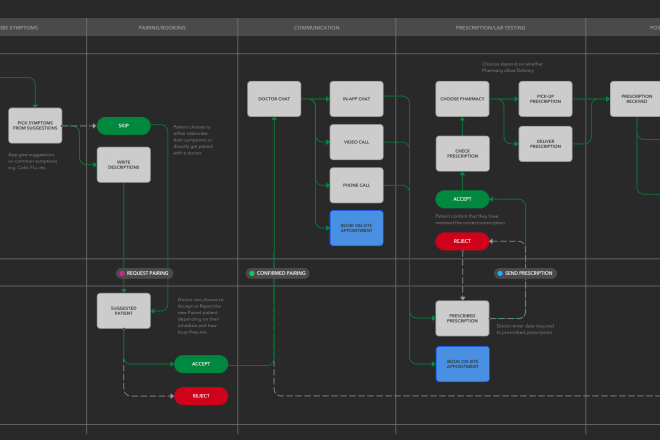Click the Prescribed Prescription box
The width and height of the screenshot is (660, 440).
(462, 318)
